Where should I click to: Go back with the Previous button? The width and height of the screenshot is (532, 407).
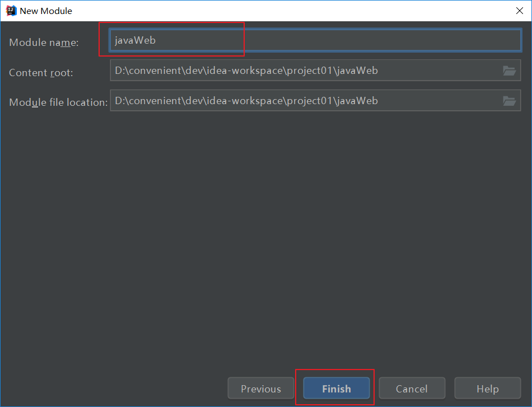[x=260, y=389]
